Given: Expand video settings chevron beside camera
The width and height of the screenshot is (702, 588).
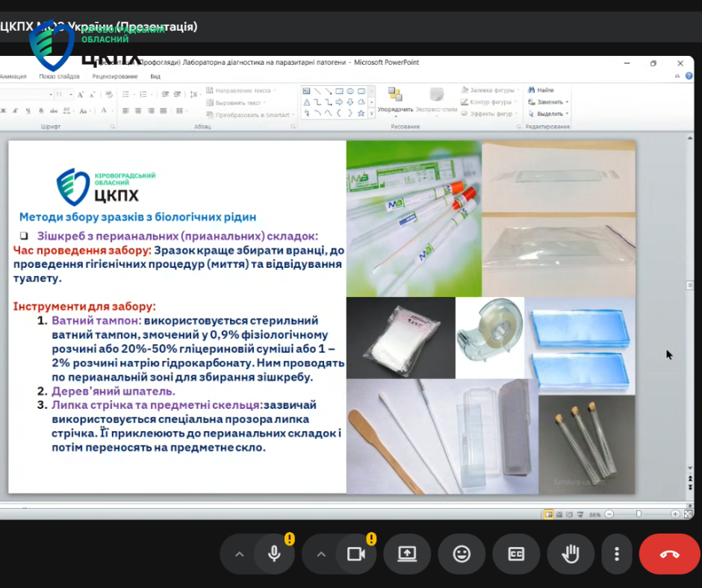Looking at the screenshot, I should pyautogui.click(x=321, y=554).
